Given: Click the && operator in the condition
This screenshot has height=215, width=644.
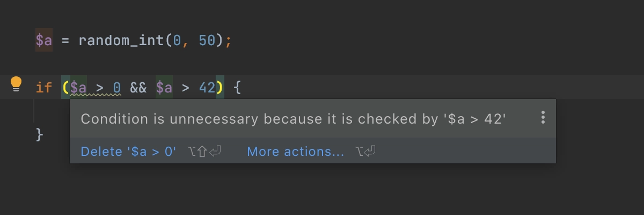Looking at the screenshot, I should (138, 87).
